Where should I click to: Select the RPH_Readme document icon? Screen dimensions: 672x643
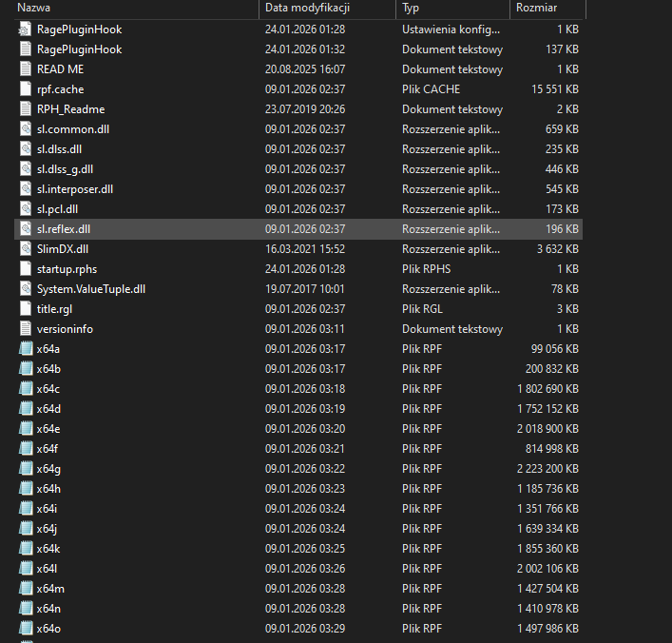click(26, 109)
